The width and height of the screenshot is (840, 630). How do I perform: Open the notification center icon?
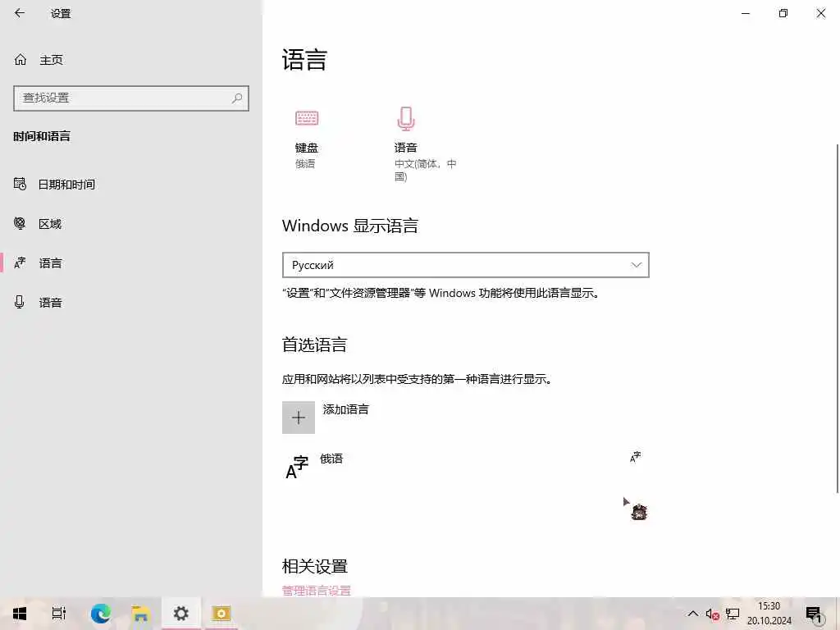(814, 614)
